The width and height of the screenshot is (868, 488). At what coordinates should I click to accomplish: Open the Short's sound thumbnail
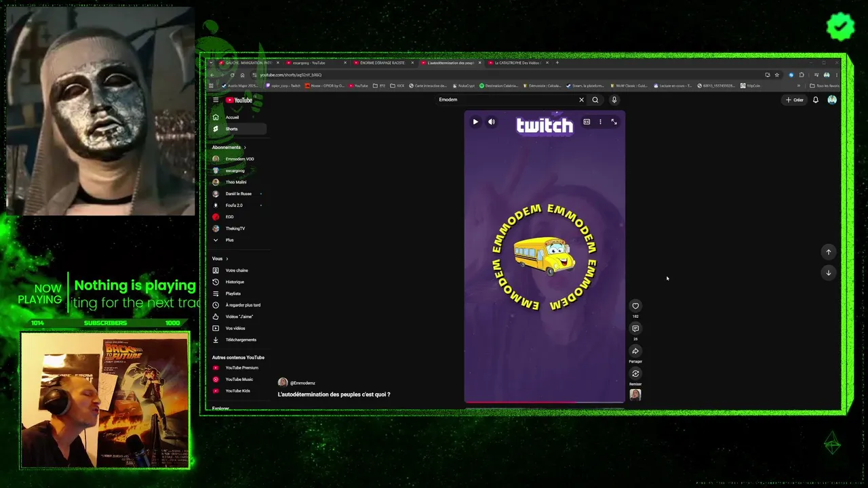point(635,394)
